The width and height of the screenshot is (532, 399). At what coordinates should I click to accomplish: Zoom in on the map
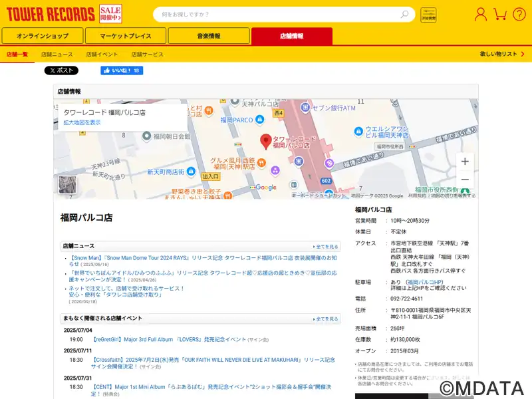pos(465,162)
